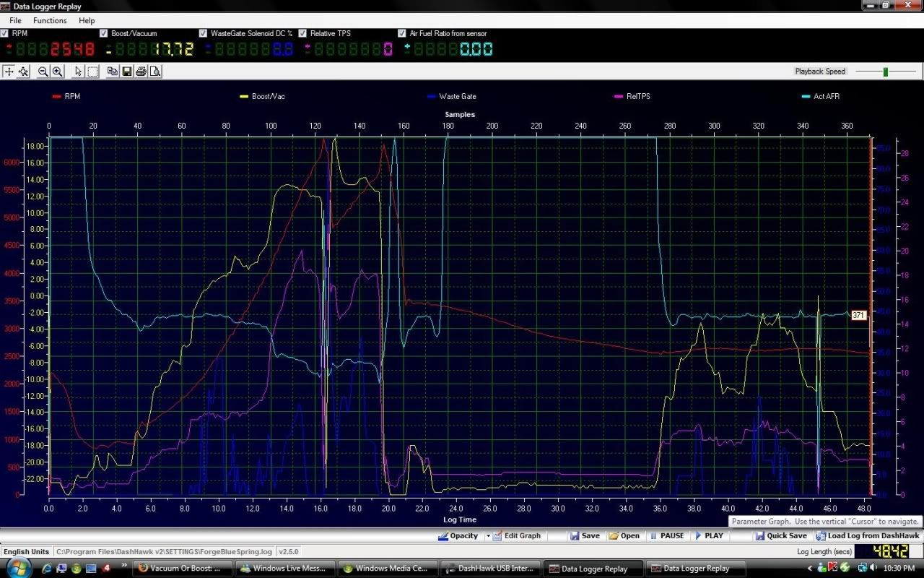Screen dimensions: 924x578
Task: Click the Boost/Vac legend entry
Action: coord(263,96)
